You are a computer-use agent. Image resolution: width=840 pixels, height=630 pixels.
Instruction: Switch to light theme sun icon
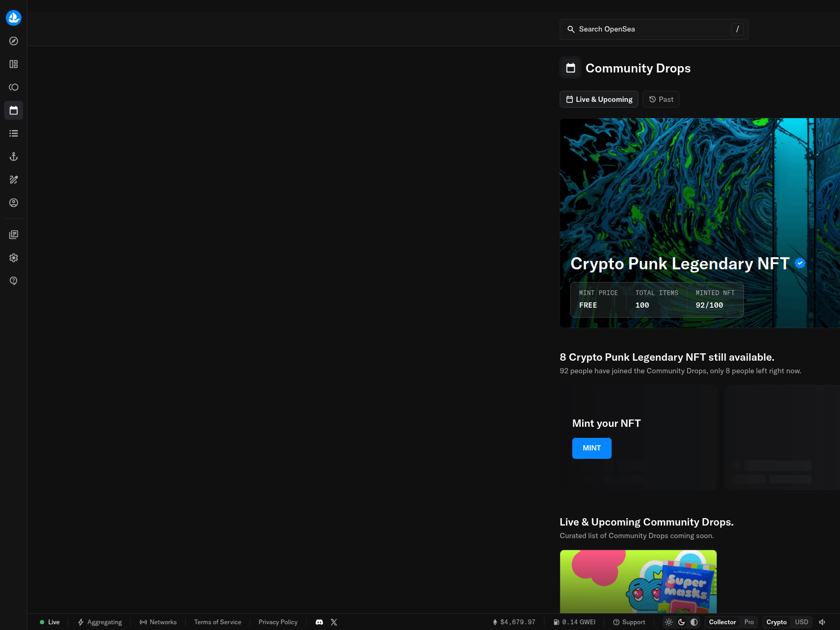coord(669,622)
